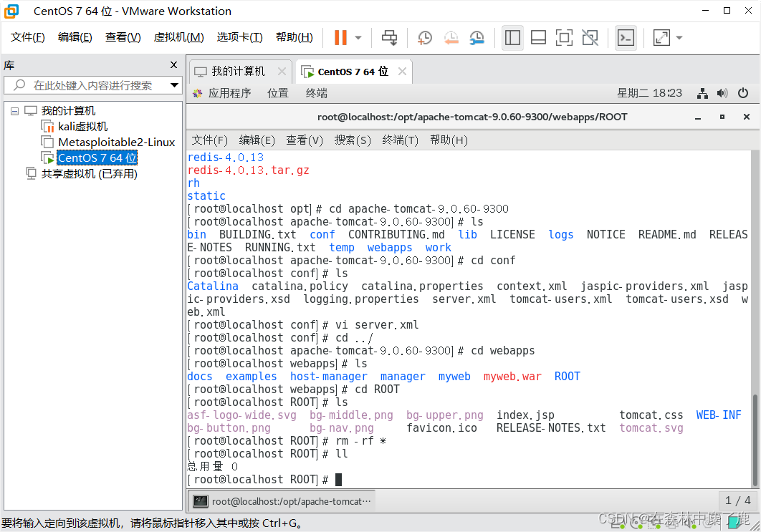This screenshot has height=532, width=761.
Task: Click 'webapps' directory name in listing
Action: 390,247
